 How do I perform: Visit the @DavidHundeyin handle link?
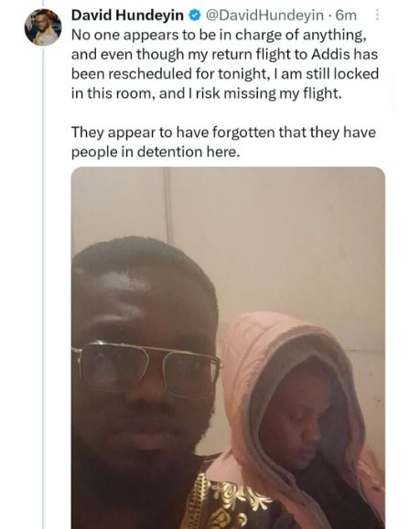coord(264,16)
